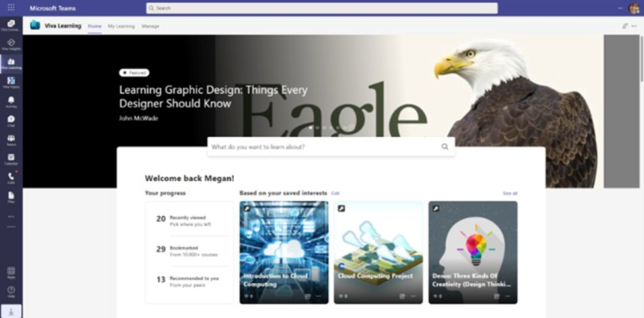The image size is (644, 318).
Task: Open Recommended to you progress item
Action: point(189,282)
